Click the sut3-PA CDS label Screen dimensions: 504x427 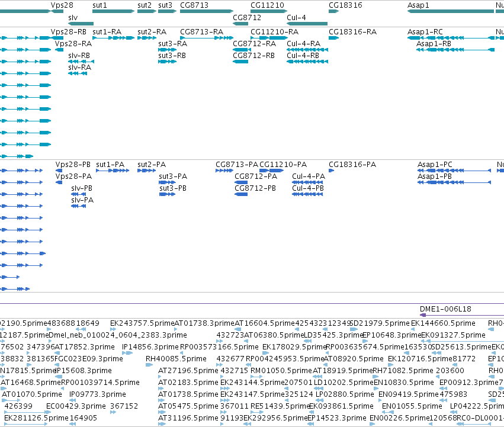tap(173, 176)
